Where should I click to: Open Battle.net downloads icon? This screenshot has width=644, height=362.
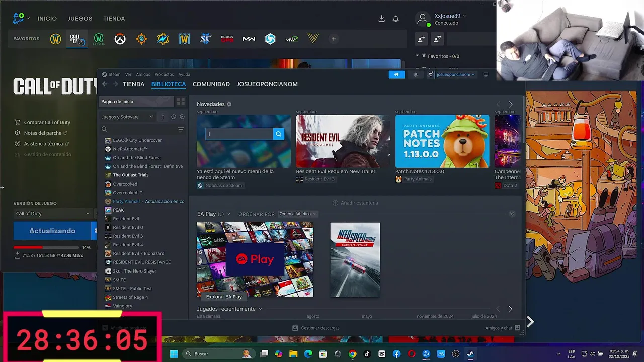[x=381, y=19]
